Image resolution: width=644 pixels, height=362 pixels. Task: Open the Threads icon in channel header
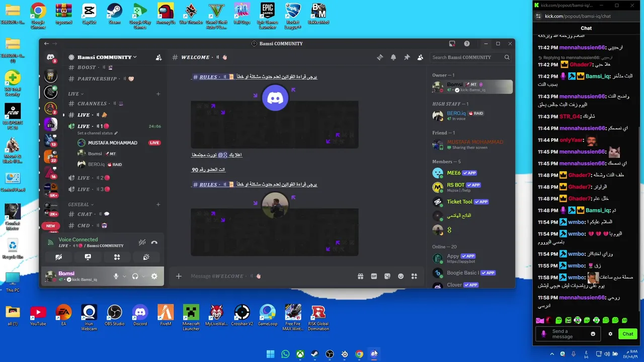point(380,57)
